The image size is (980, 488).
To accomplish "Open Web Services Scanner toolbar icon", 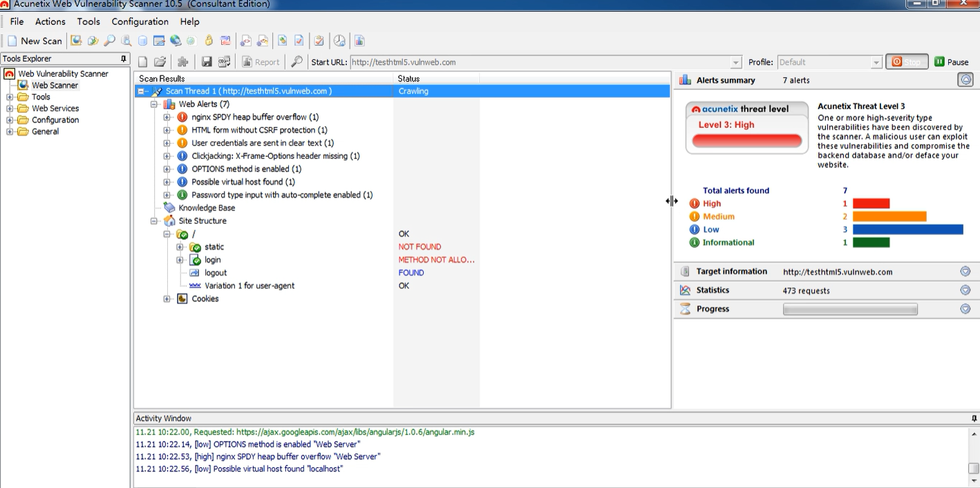I will coord(245,41).
